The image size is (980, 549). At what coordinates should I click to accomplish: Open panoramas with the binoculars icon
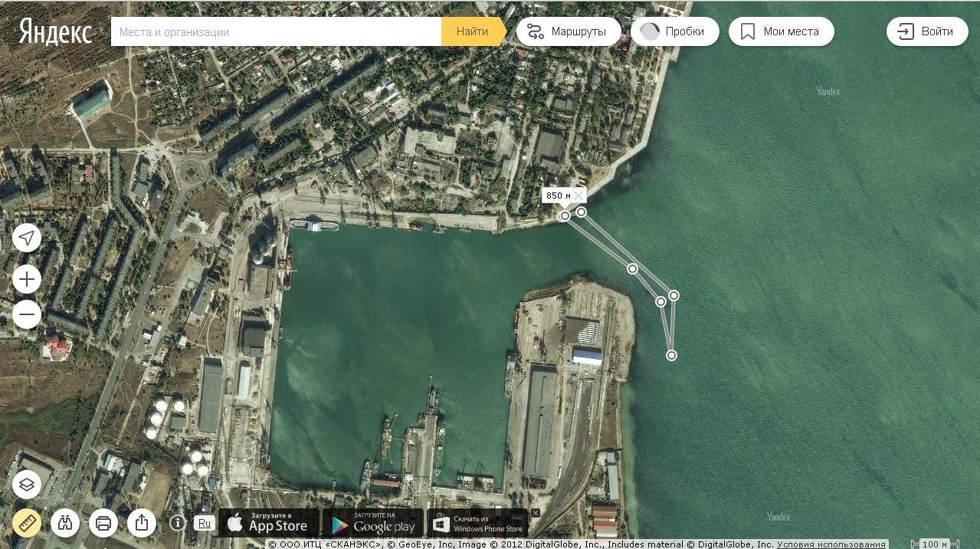tap(65, 523)
